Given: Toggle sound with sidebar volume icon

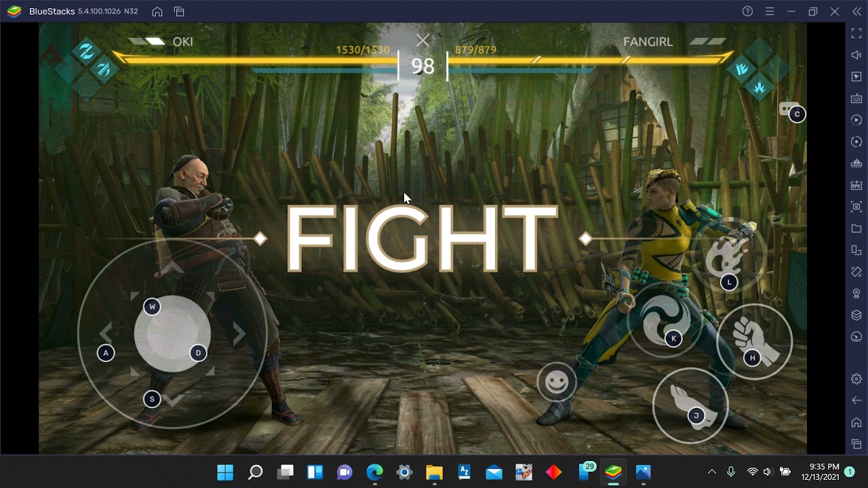Looking at the screenshot, I should (x=856, y=55).
